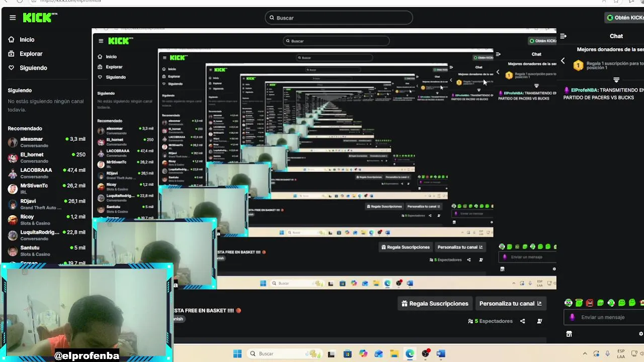Screen dimensions: 644x362
Task: Open recommended channel LACOBRAAA
Action: tap(46, 173)
